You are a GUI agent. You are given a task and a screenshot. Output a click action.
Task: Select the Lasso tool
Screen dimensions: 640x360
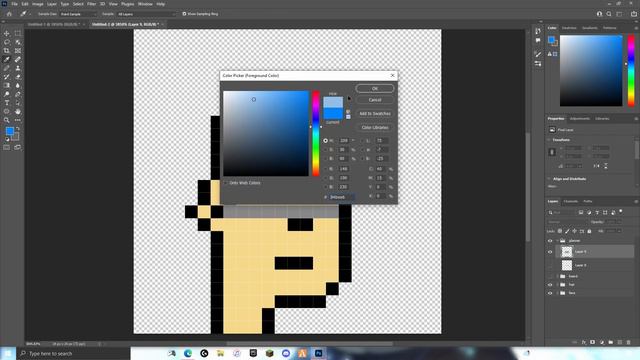[x=7, y=42]
